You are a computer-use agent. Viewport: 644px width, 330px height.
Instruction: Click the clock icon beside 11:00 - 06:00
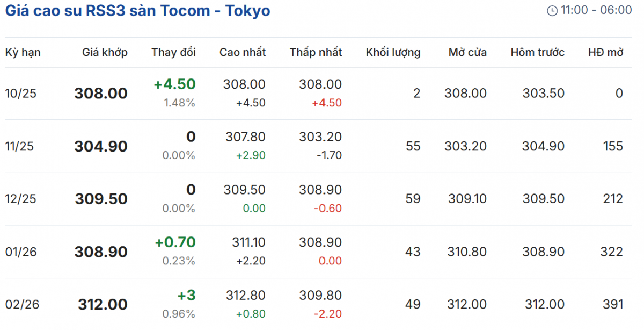pyautogui.click(x=552, y=10)
